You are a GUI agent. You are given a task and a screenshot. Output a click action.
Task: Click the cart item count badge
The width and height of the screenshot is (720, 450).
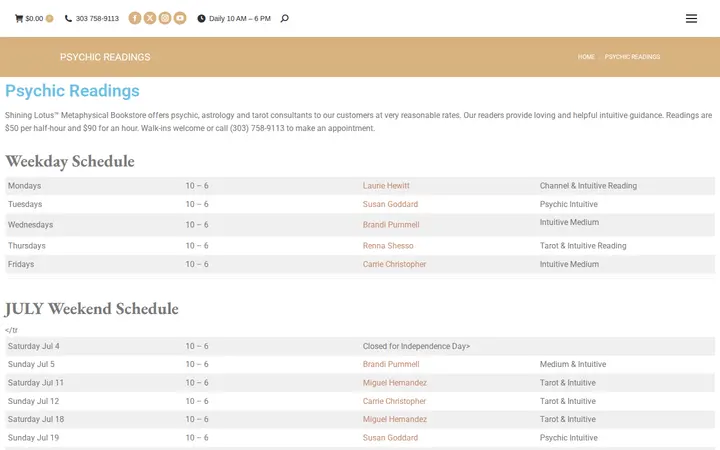coord(50,18)
